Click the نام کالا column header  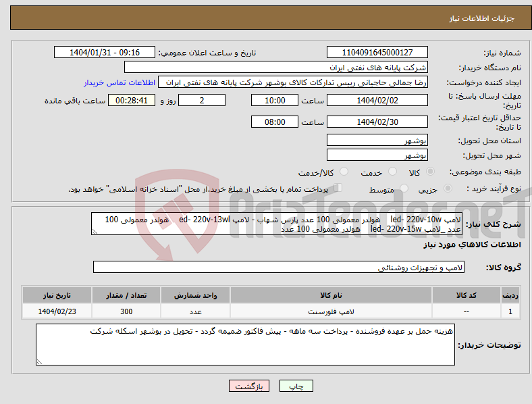click(x=331, y=295)
